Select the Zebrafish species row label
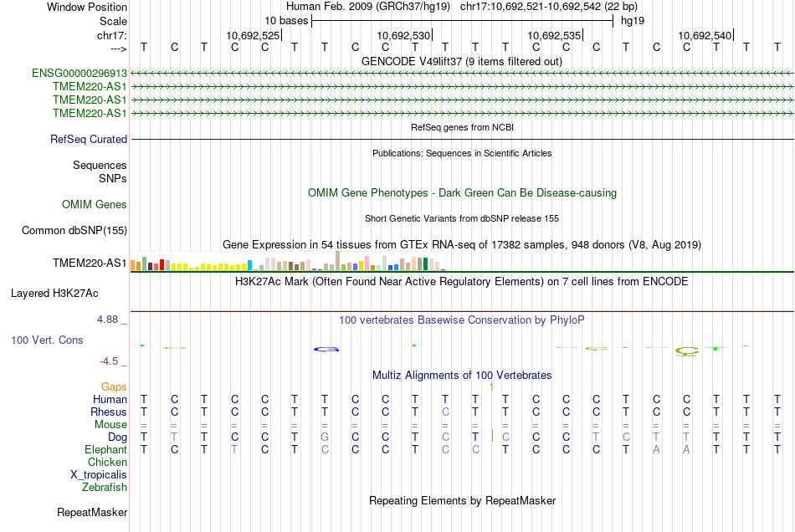 click(105, 488)
